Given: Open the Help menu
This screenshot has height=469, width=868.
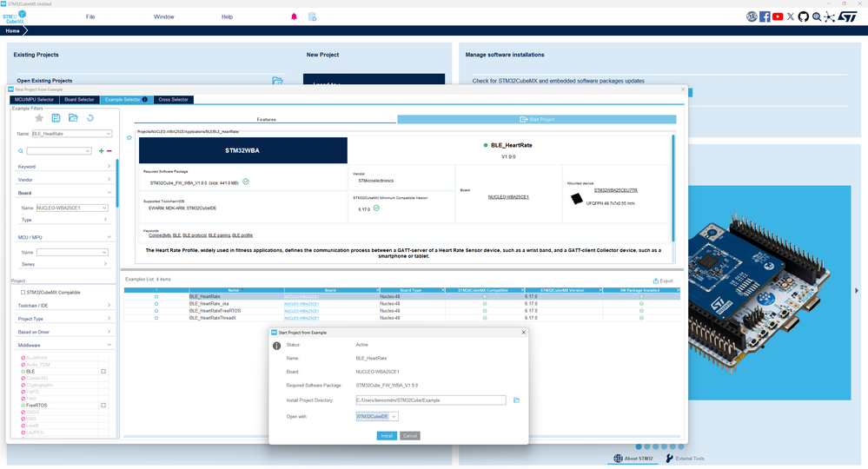Looking at the screenshot, I should [x=227, y=17].
